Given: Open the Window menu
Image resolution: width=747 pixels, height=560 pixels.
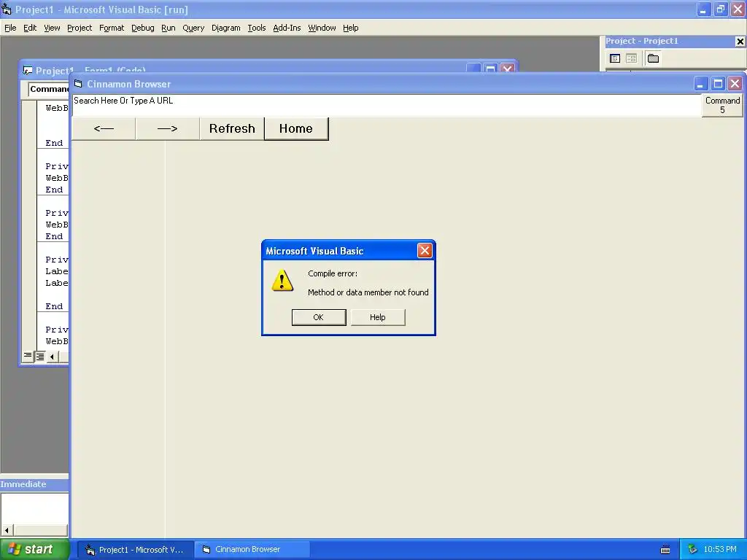Looking at the screenshot, I should (x=322, y=28).
